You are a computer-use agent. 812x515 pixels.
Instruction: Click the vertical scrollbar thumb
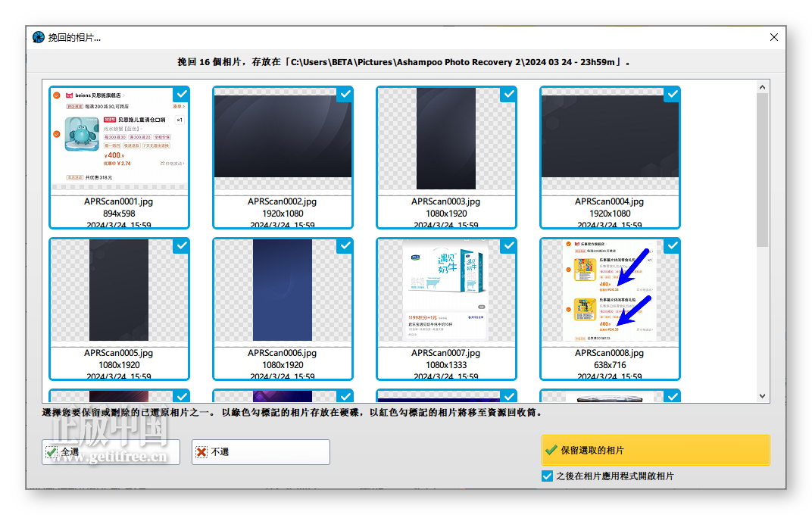coord(762,170)
